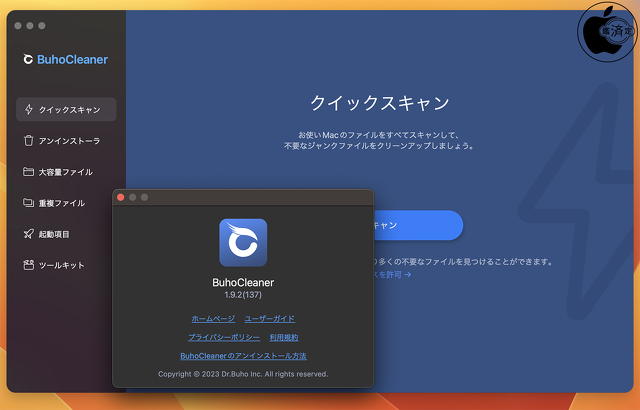Image resolution: width=640 pixels, height=410 pixels.
Task: Click the 重複ファイル icon in sidebar
Action: coord(29,203)
